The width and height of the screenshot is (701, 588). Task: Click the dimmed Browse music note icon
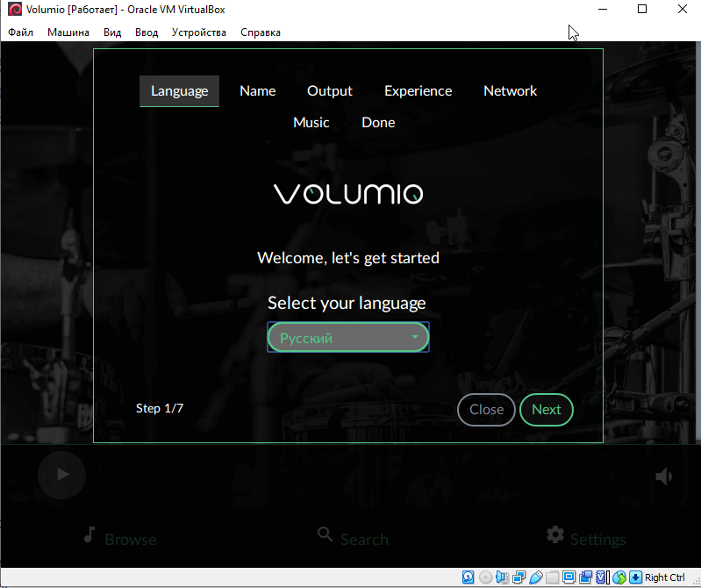(x=89, y=534)
